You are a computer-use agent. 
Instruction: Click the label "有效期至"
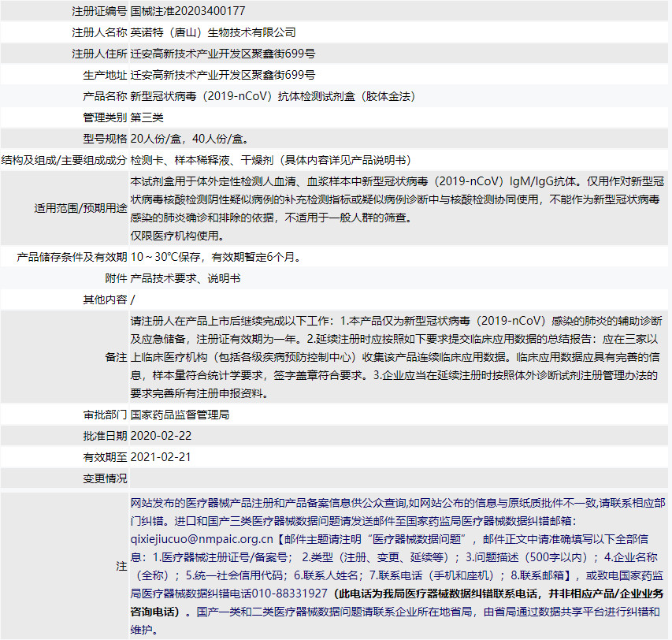[x=105, y=457]
